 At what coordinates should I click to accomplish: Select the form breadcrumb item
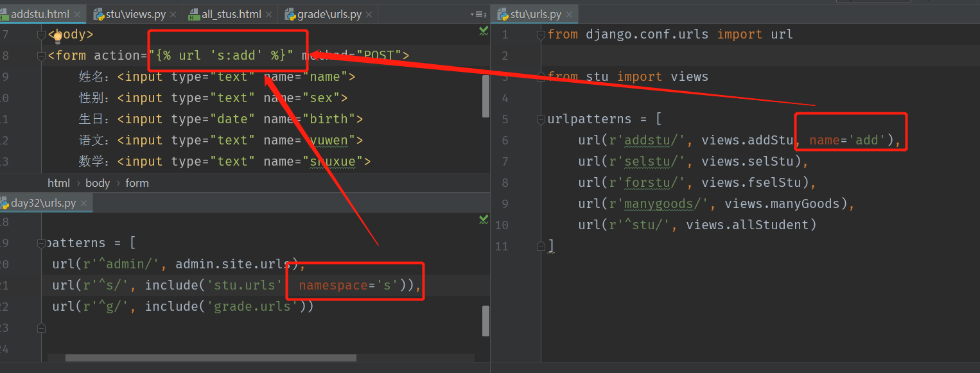click(137, 182)
